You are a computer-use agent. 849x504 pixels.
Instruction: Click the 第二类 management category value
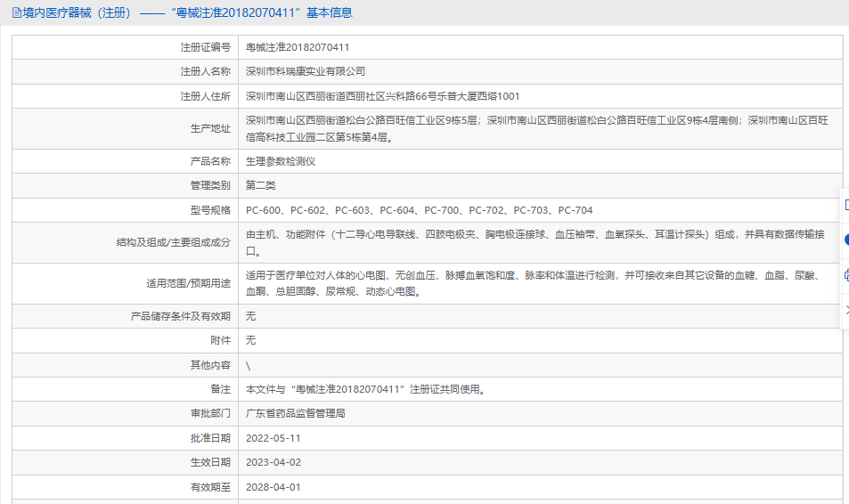pyautogui.click(x=260, y=186)
